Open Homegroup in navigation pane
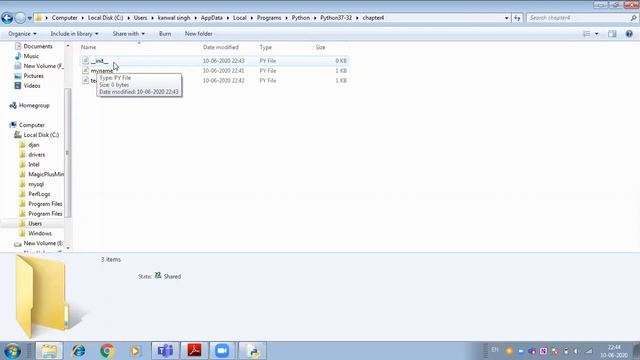The image size is (640, 360). (34, 105)
